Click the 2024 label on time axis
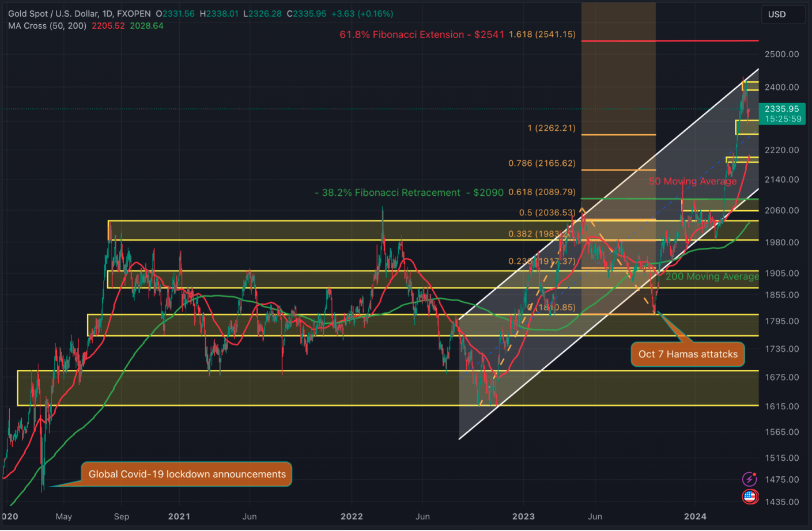The image size is (812, 531). coord(696,517)
